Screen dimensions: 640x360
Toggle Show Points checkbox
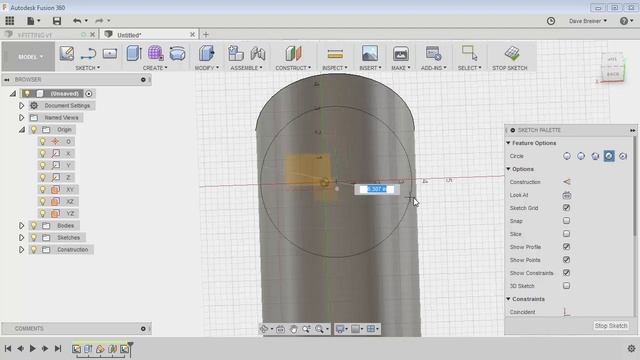(x=567, y=260)
